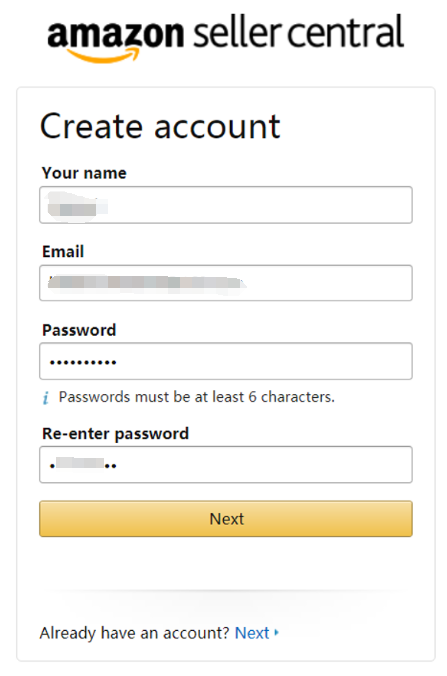The height and width of the screenshot is (676, 447).
Task: Click the blue info icon beside password hint
Action: pyautogui.click(x=46, y=397)
